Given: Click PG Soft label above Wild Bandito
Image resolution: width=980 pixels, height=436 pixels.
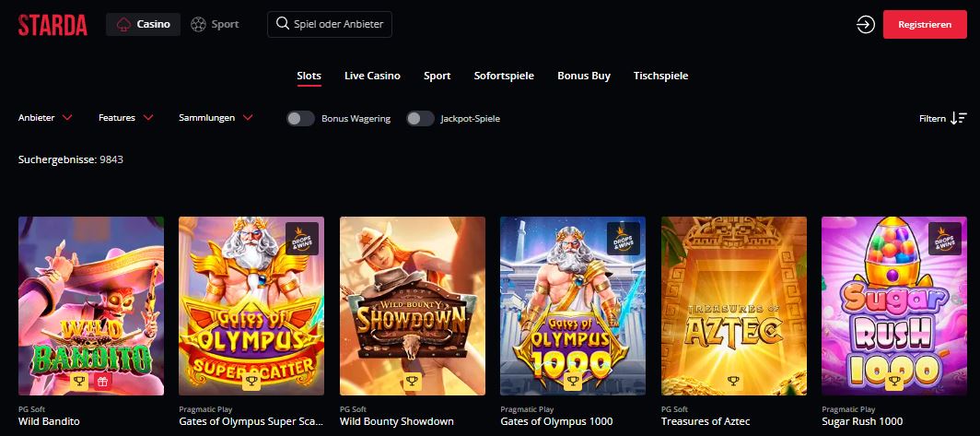Looking at the screenshot, I should (x=31, y=409).
